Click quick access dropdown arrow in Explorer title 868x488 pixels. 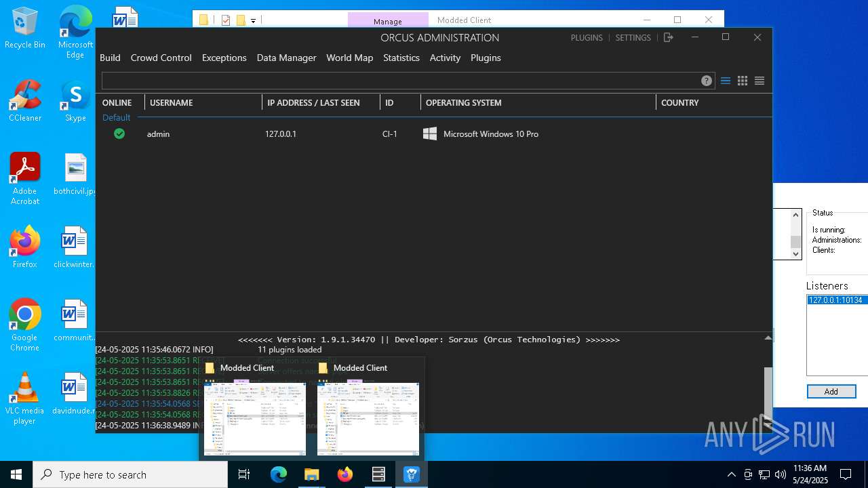pyautogui.click(x=253, y=21)
